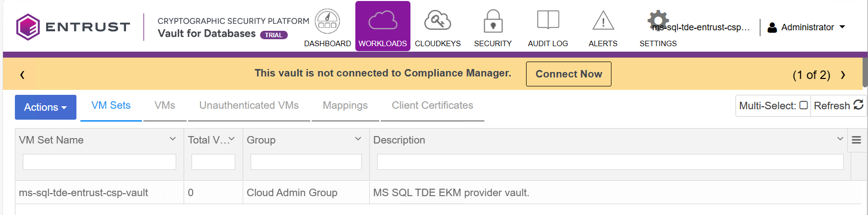Select the ms-sql-tde-entrust-csp-vault row name
This screenshot has width=868, height=215.
pos(83,193)
